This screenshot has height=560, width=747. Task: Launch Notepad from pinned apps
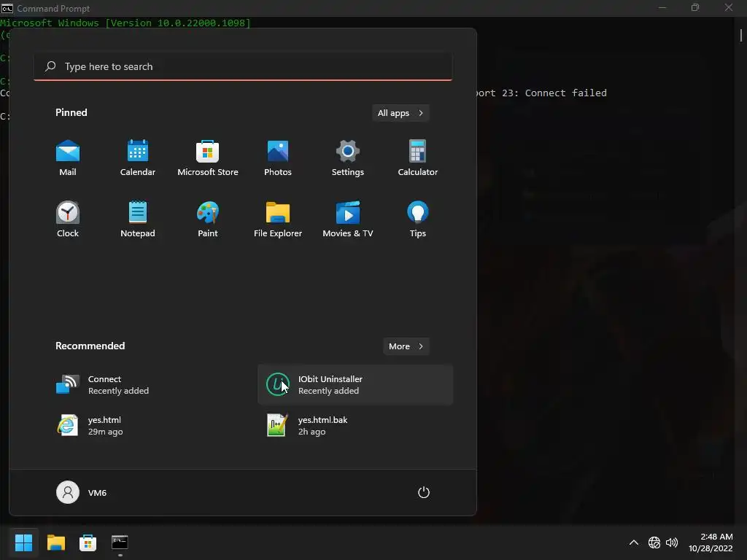click(138, 219)
